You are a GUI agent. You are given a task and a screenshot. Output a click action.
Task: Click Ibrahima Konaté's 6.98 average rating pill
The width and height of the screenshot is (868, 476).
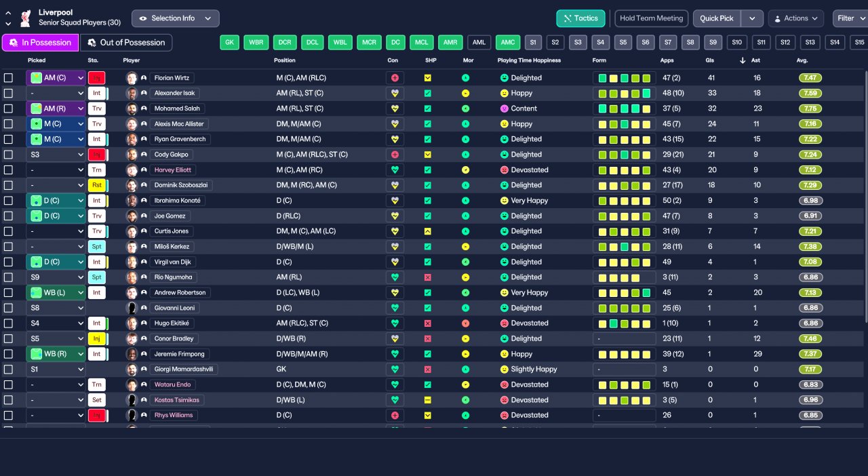[810, 201]
